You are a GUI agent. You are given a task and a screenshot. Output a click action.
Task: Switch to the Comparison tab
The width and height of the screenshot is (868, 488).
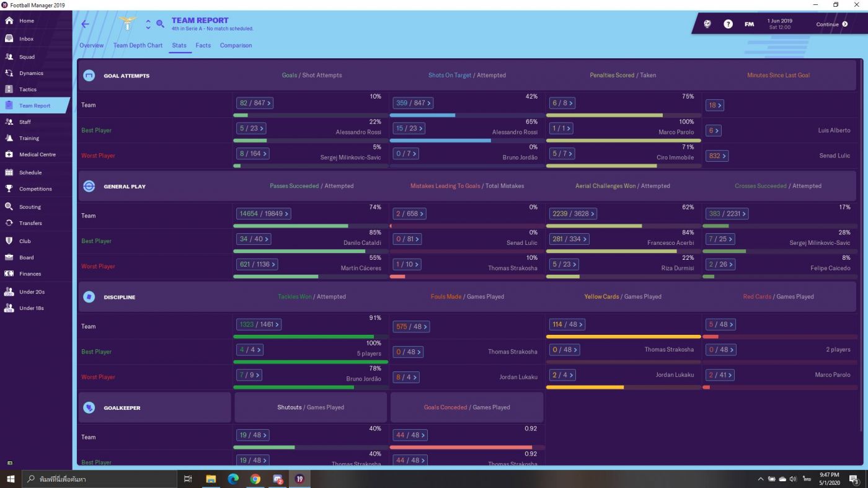tap(236, 45)
